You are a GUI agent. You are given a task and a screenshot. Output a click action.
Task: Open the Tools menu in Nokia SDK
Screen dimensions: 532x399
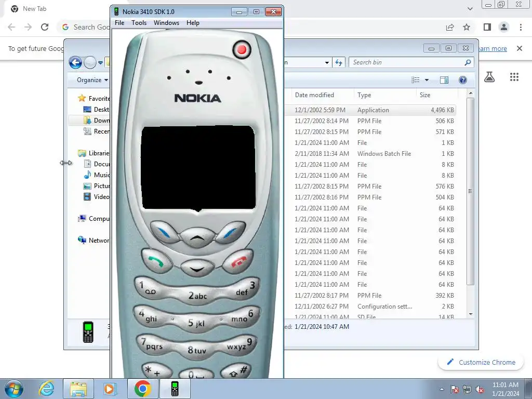tap(139, 23)
